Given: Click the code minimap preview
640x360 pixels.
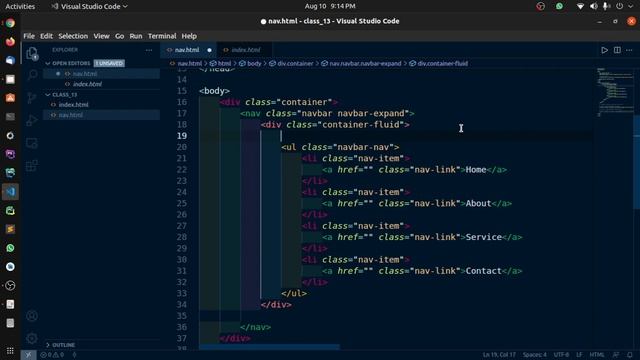Looking at the screenshot, I should coord(615,92).
